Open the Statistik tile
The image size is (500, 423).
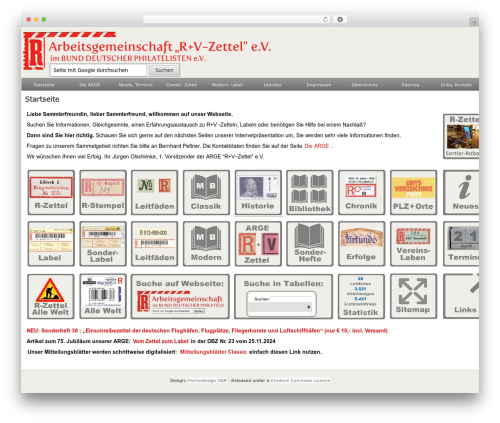pyautogui.click(x=362, y=296)
